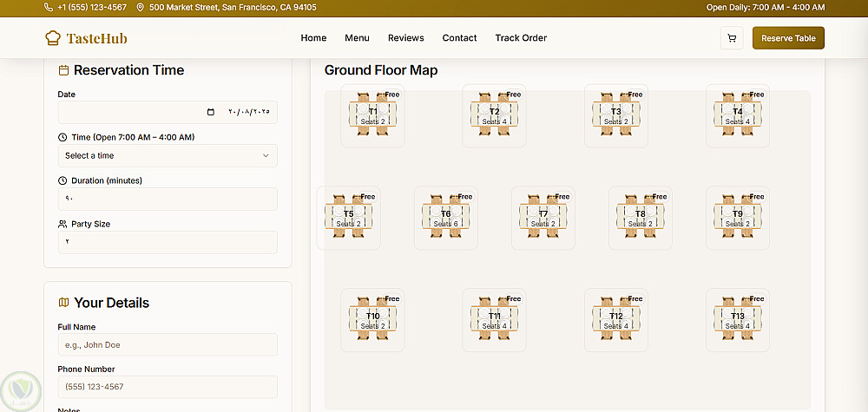The height and width of the screenshot is (412, 868).
Task: Select table T11 on floor map
Action: point(495,320)
